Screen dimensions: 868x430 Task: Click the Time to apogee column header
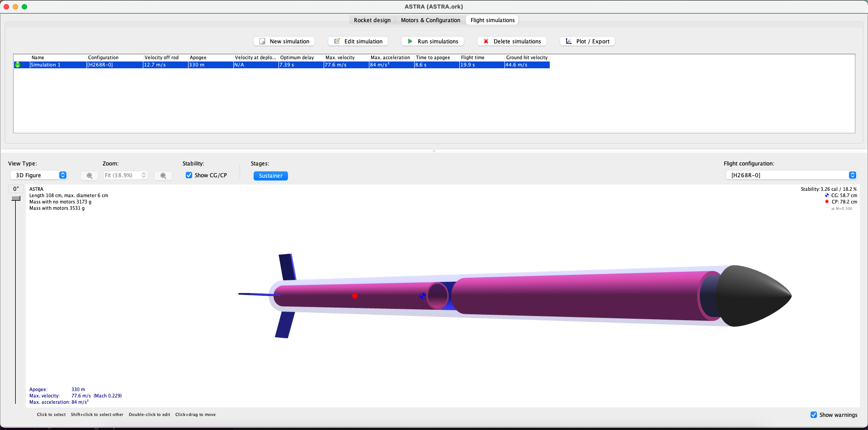point(437,57)
